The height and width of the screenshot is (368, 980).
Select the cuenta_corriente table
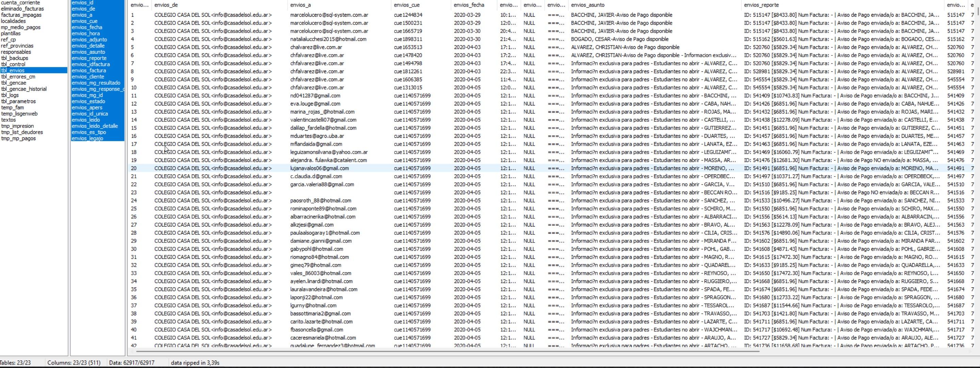(20, 3)
